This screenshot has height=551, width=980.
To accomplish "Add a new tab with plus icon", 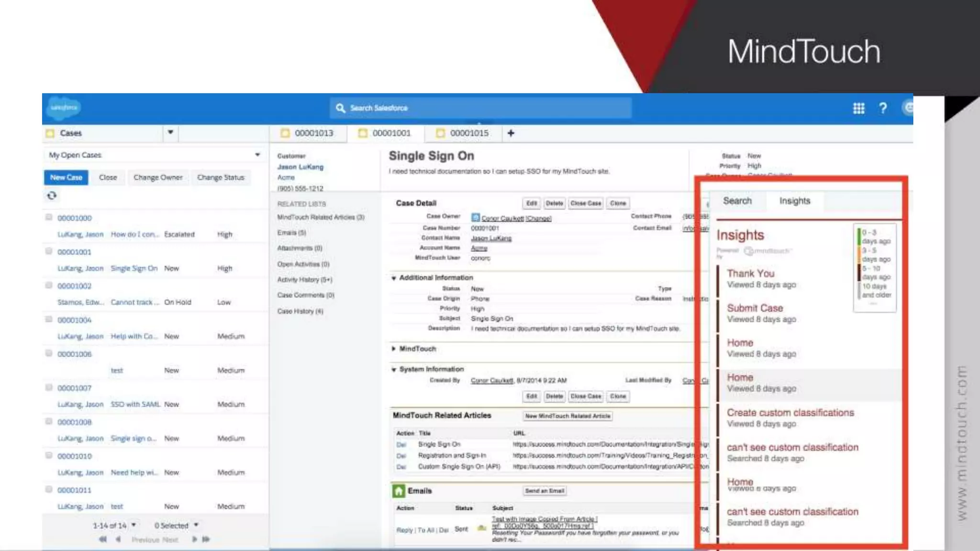I will pyautogui.click(x=511, y=133).
